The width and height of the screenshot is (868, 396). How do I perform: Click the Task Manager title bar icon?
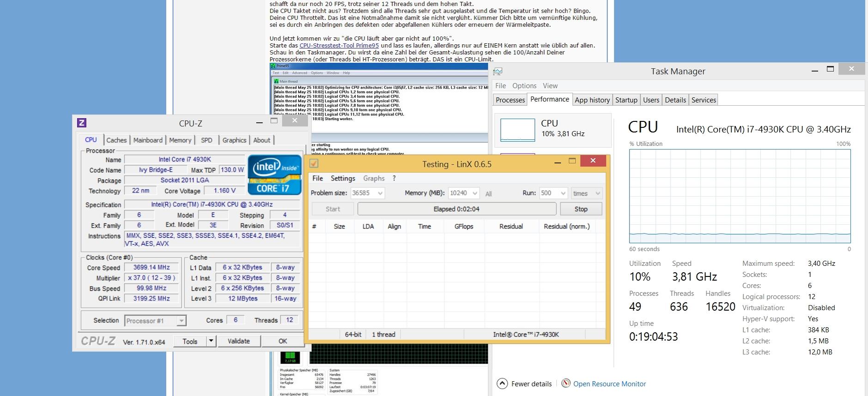pos(498,71)
